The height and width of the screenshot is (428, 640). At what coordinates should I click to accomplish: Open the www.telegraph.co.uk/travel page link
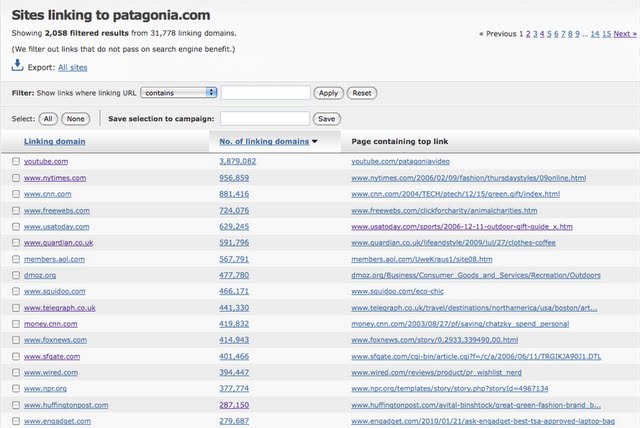tap(474, 308)
